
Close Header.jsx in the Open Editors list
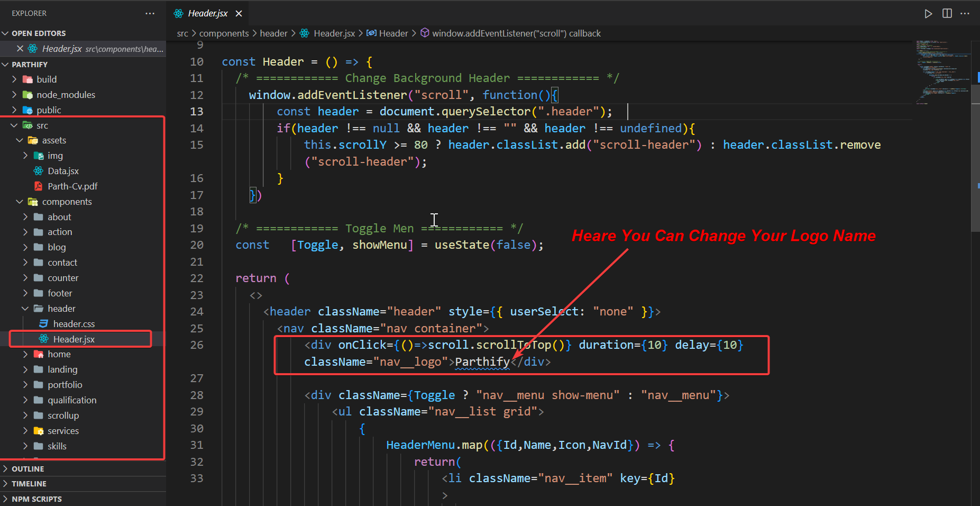tap(20, 49)
